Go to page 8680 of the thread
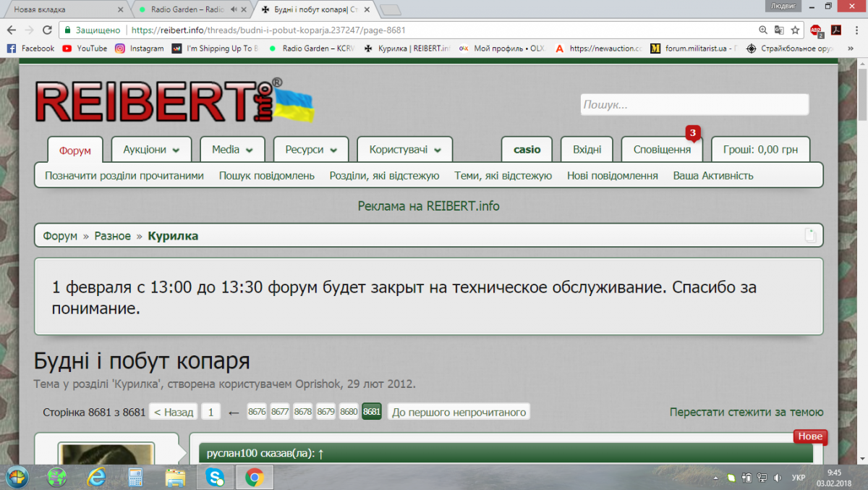 tap(349, 412)
